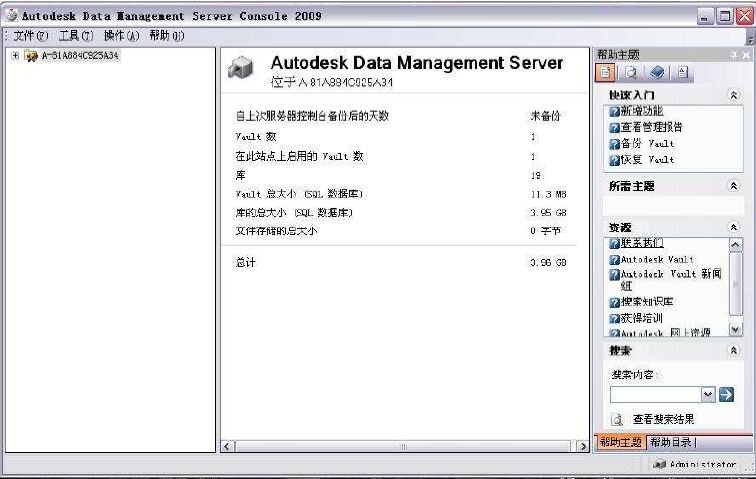756x479 pixels.
Task: Click the 未备份 backup status value
Action: tap(545, 116)
